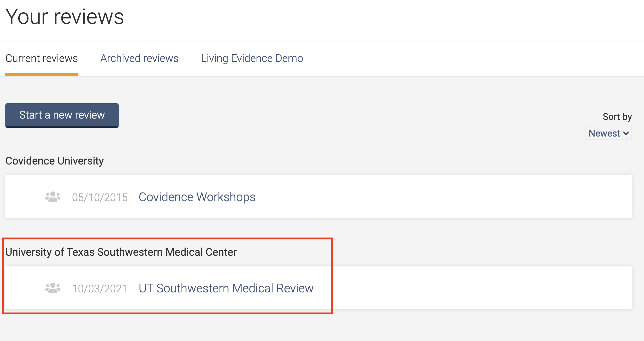The height and width of the screenshot is (341, 644).
Task: Click the 10/03/2021 date on UT Southwestern review
Action: (100, 289)
